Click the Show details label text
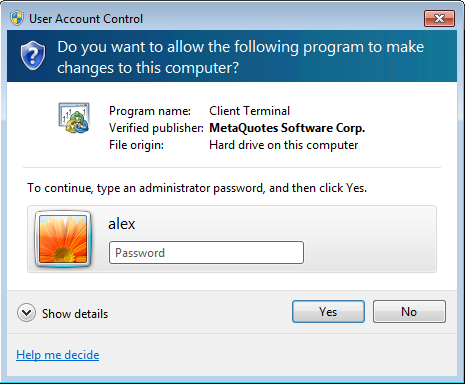466x384 pixels. (75, 314)
